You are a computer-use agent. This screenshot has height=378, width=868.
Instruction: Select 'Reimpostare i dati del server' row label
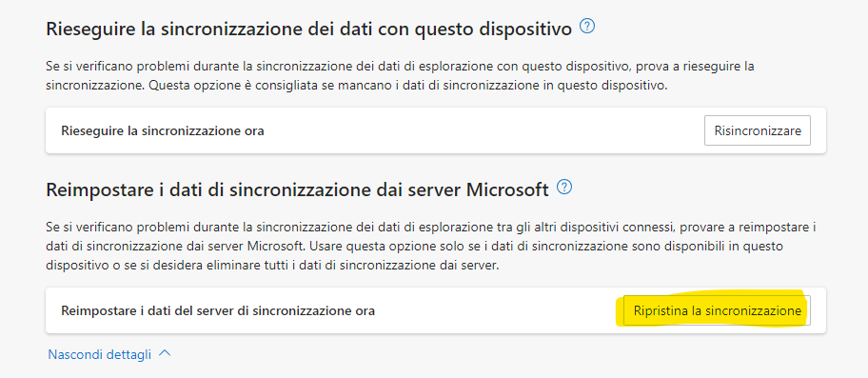coord(218,311)
